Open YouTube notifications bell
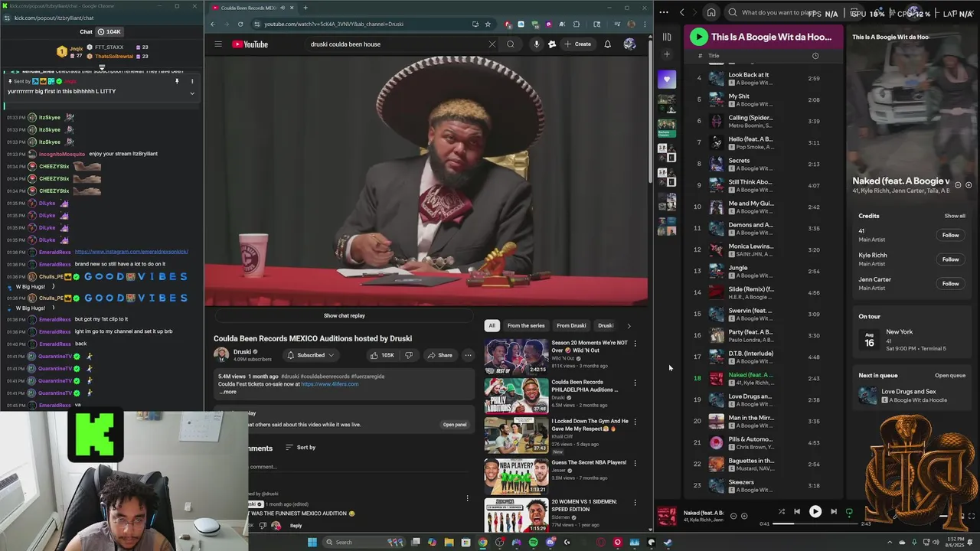The height and width of the screenshot is (551, 980). [607, 44]
